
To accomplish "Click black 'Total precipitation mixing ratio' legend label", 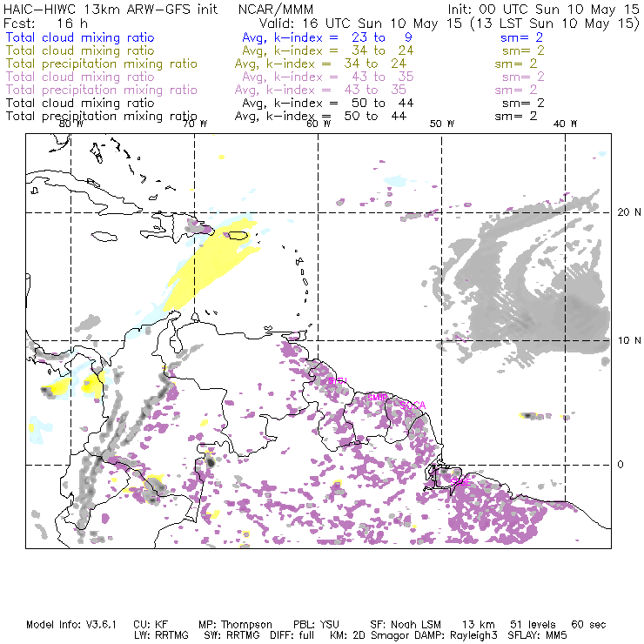I will [x=102, y=117].
